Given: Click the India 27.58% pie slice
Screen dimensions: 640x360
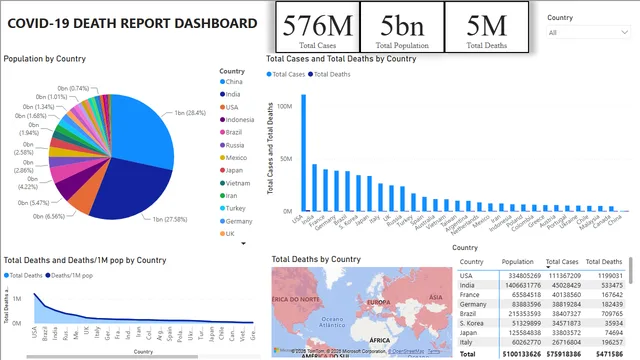Looking at the screenshot, I should click(x=131, y=188).
